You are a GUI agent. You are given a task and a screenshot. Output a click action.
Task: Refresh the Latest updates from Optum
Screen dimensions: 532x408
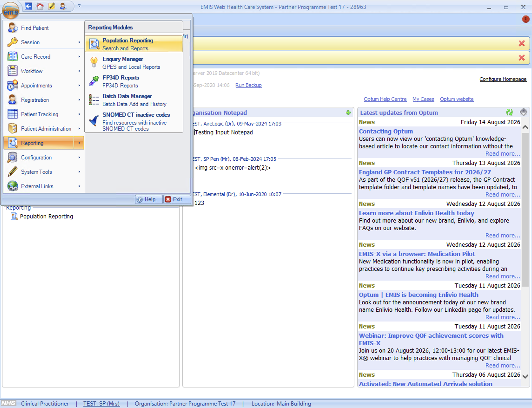coord(509,112)
